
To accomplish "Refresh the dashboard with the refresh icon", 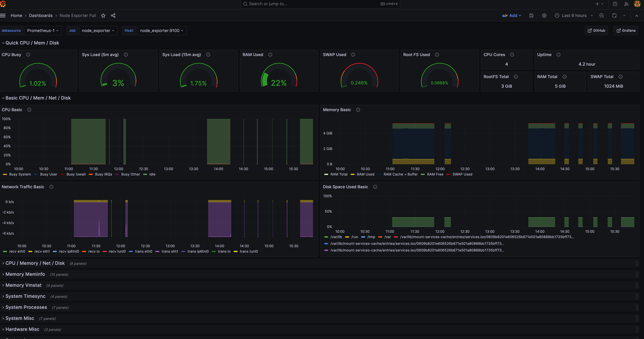I will [614, 16].
